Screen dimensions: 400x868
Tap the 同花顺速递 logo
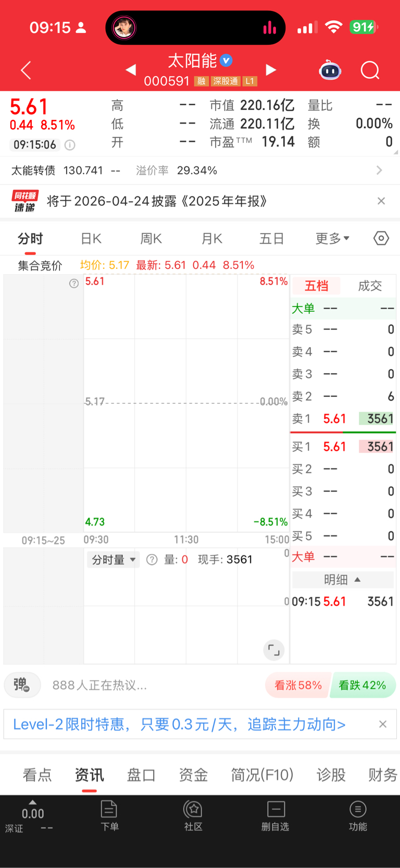[x=24, y=201]
